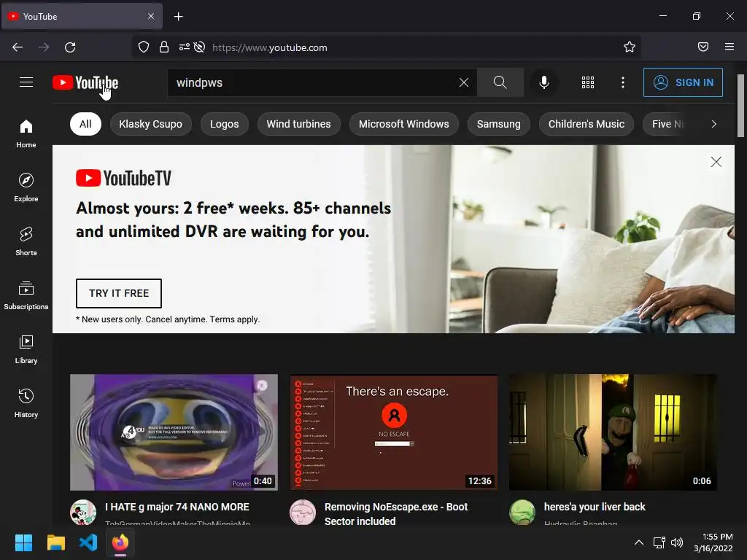Select the All filter chip
Screen dimensions: 747x560
85,124
